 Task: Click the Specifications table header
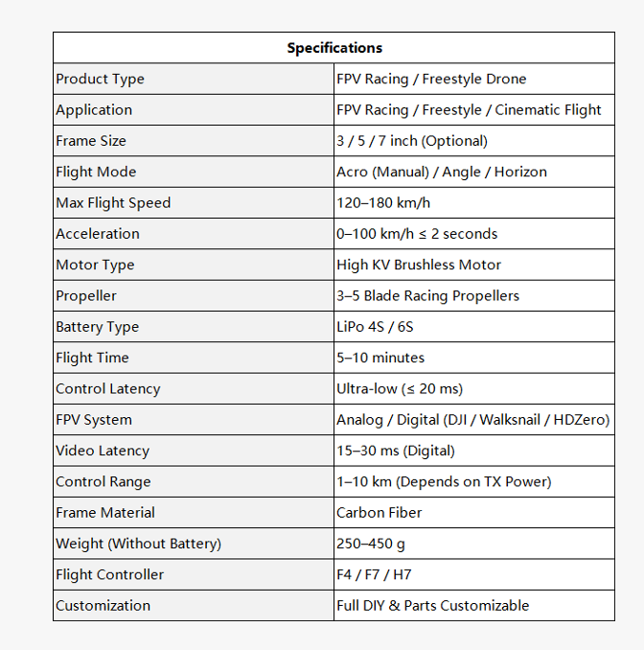pyautogui.click(x=334, y=48)
